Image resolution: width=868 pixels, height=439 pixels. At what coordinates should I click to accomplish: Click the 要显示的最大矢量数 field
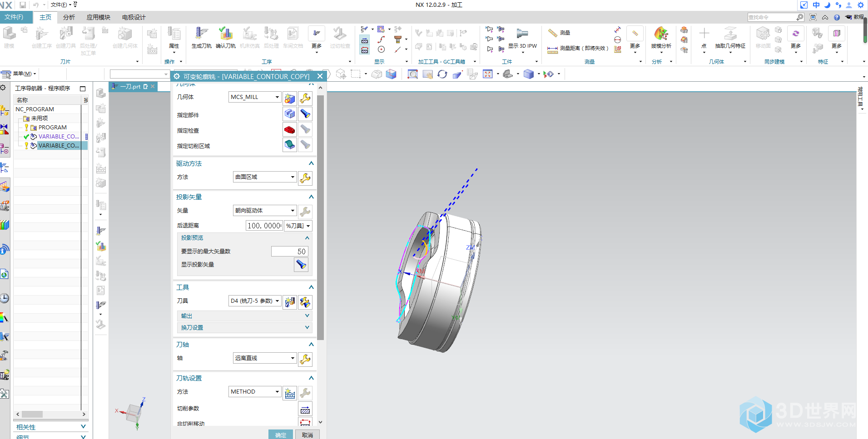pyautogui.click(x=290, y=252)
